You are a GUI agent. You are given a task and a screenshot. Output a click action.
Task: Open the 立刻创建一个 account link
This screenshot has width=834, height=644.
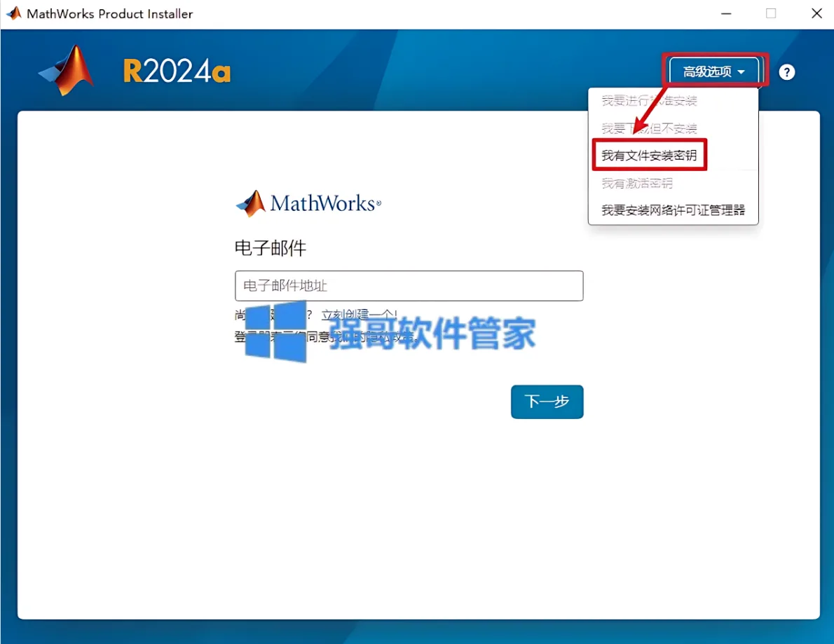coord(359,315)
